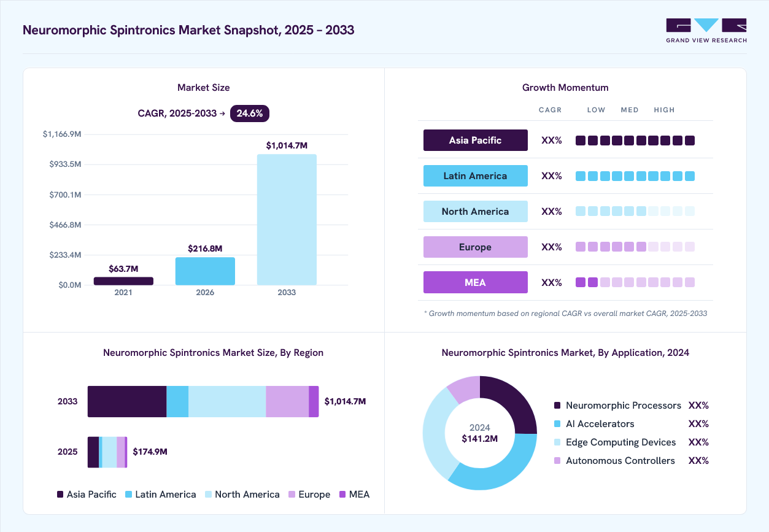Image resolution: width=769 pixels, height=532 pixels.
Task: Select the $63.7M value label
Action: (123, 269)
